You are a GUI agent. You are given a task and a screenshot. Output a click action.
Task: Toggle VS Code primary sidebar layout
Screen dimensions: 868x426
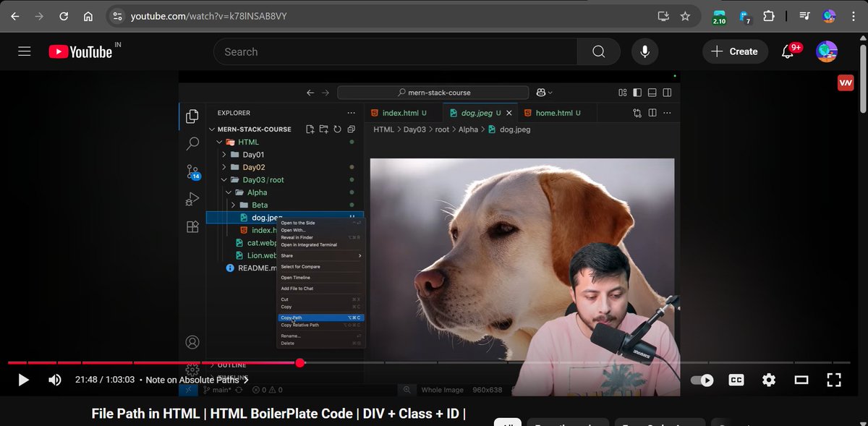point(637,93)
